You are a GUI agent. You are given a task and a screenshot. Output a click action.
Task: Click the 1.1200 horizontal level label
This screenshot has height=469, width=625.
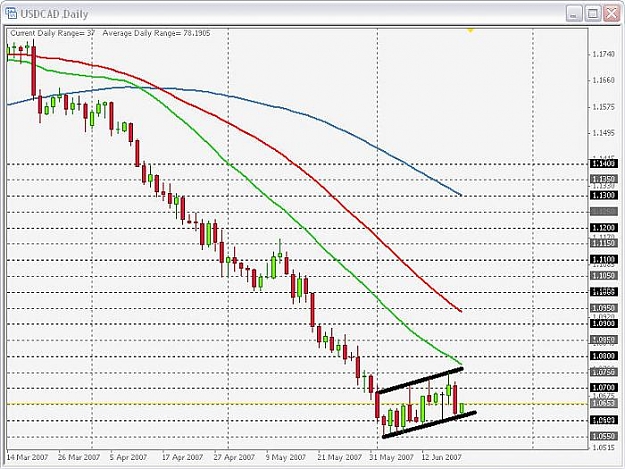[603, 228]
